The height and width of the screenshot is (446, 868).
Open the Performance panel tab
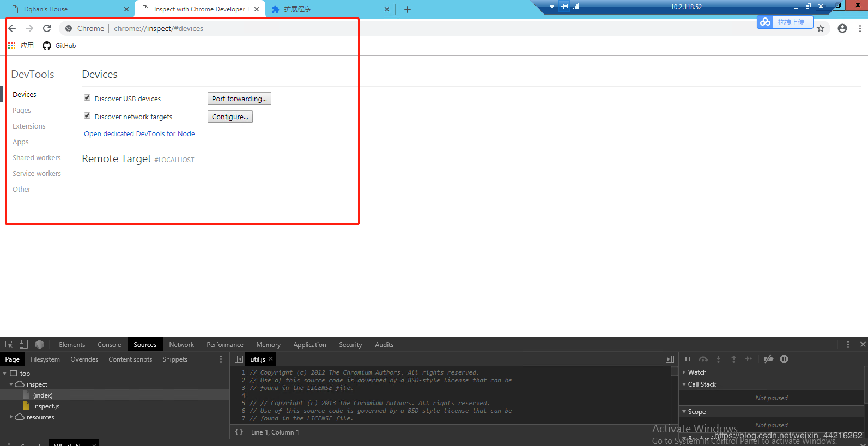225,345
